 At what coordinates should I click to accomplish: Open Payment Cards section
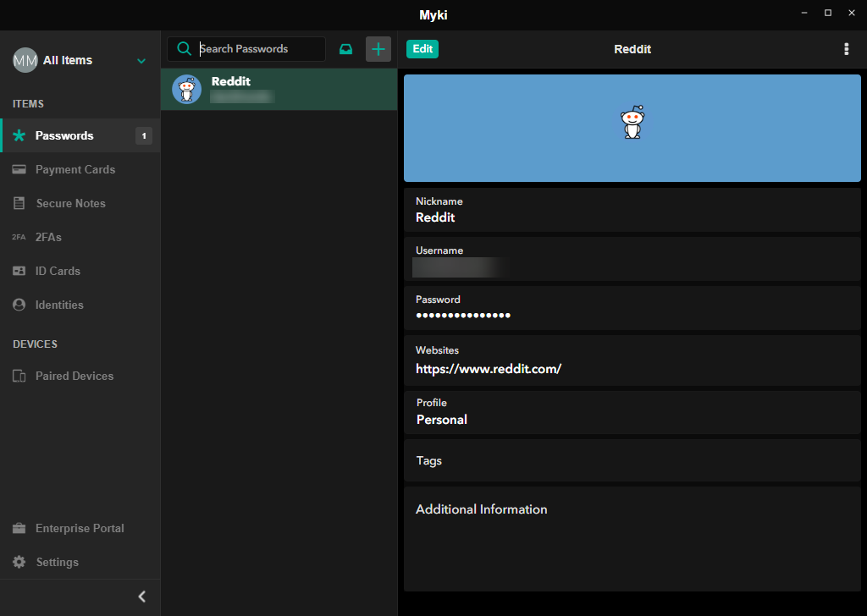pyautogui.click(x=80, y=169)
